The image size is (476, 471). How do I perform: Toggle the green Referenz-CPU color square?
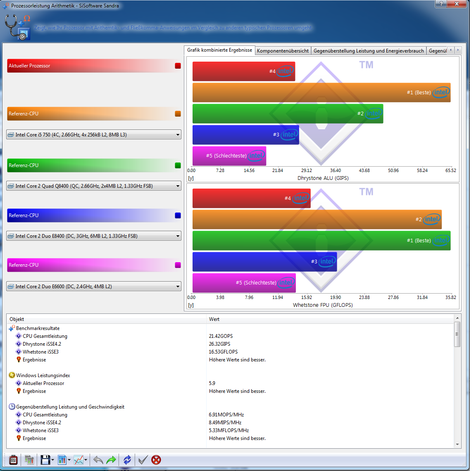178,165
